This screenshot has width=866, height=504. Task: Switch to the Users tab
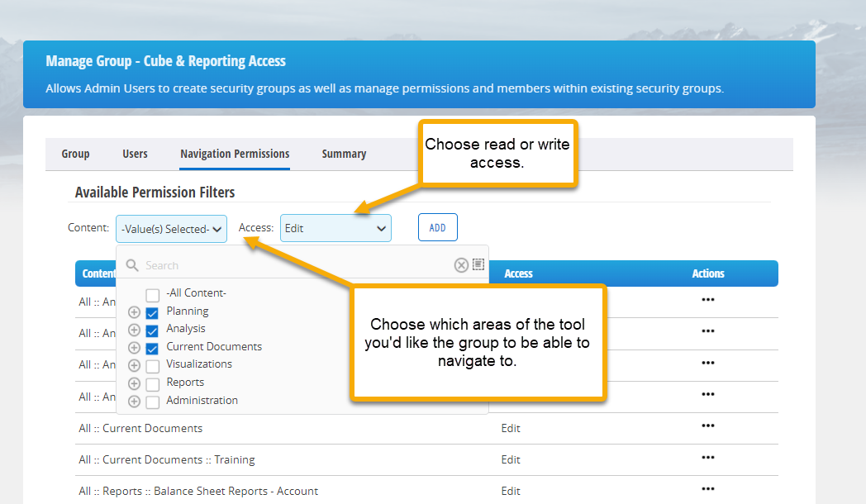135,154
